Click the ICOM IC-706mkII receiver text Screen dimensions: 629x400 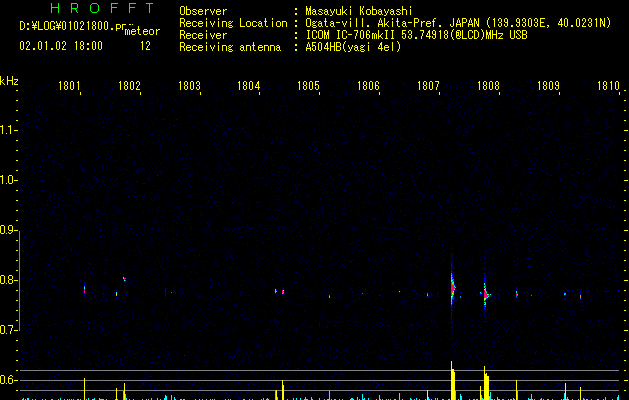(416, 35)
